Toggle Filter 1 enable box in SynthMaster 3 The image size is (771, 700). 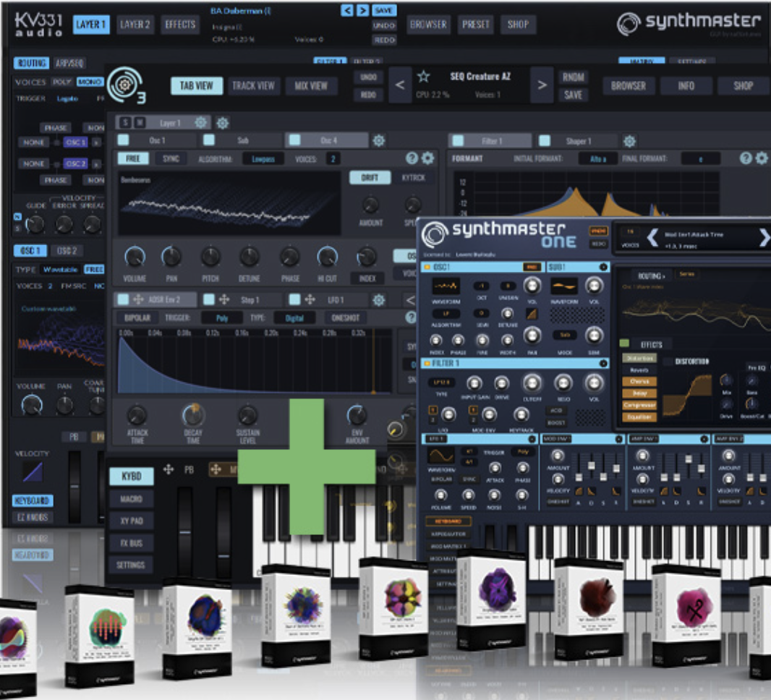click(x=458, y=140)
